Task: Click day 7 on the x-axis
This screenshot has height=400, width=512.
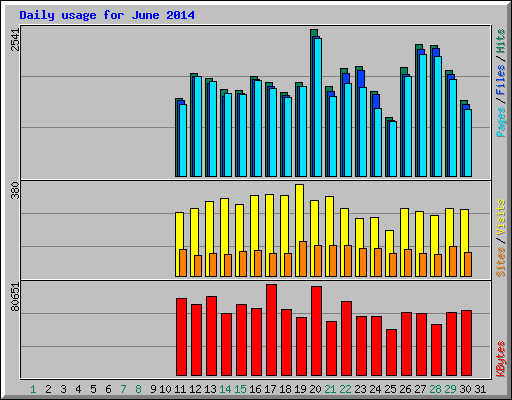Action: pos(123,389)
